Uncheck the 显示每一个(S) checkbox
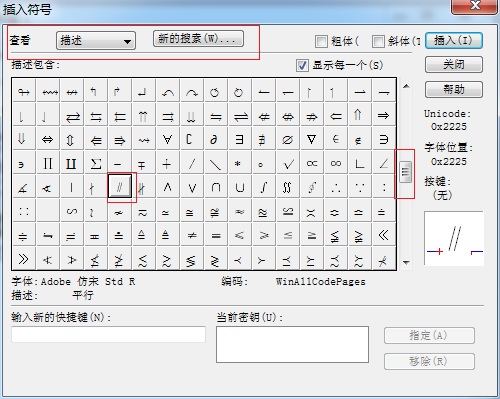 pyautogui.click(x=302, y=65)
